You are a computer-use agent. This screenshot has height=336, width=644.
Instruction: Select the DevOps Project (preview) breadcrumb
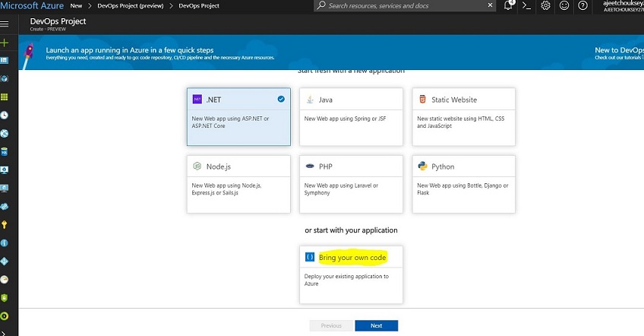130,6
